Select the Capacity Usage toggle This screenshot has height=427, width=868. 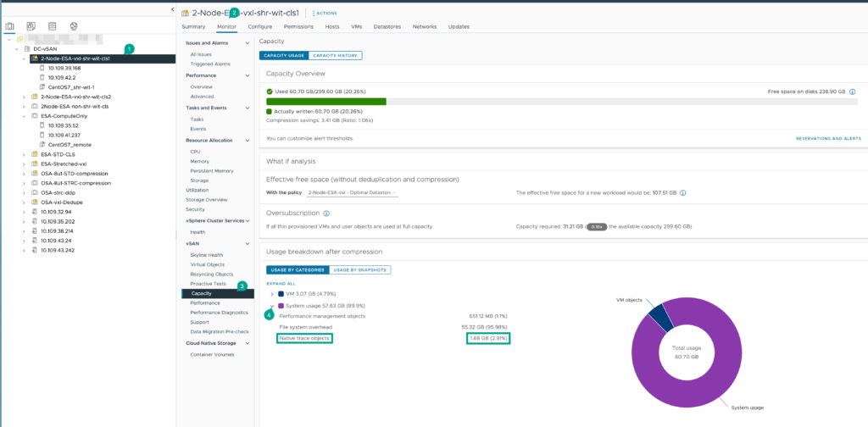coord(283,55)
